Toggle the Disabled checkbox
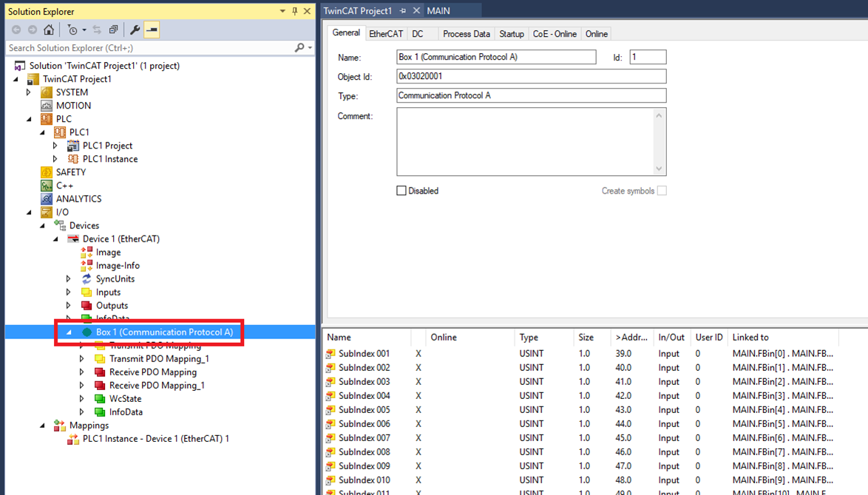 click(x=401, y=191)
